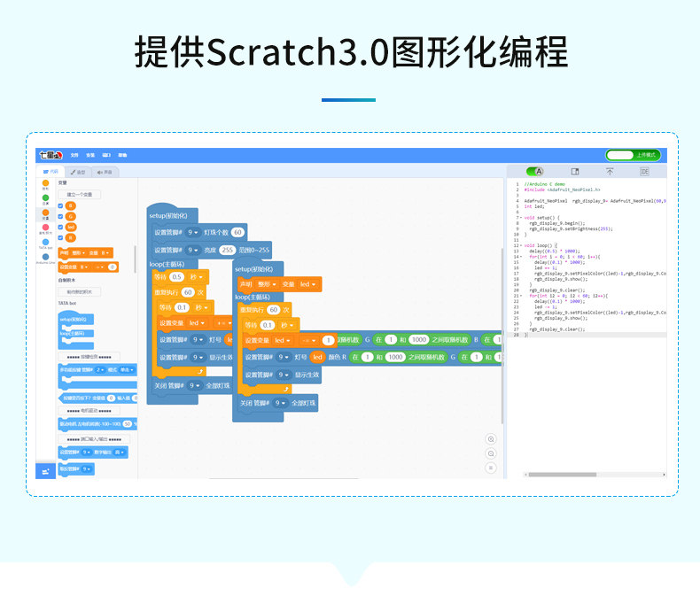The height and width of the screenshot is (611, 700).
Task: Collapse code fold arrow at line 7
Action: click(521, 218)
